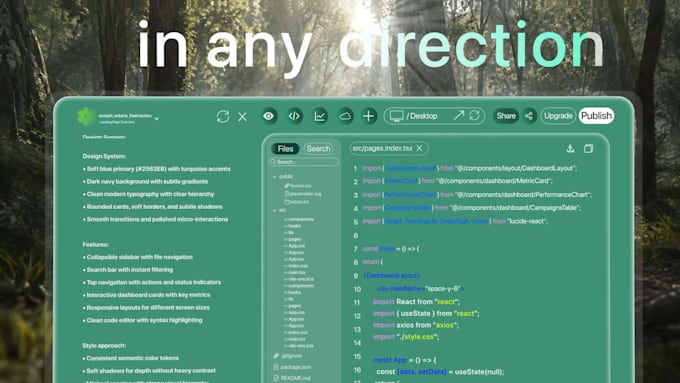Open the placeholder.svg file

[x=303, y=194]
